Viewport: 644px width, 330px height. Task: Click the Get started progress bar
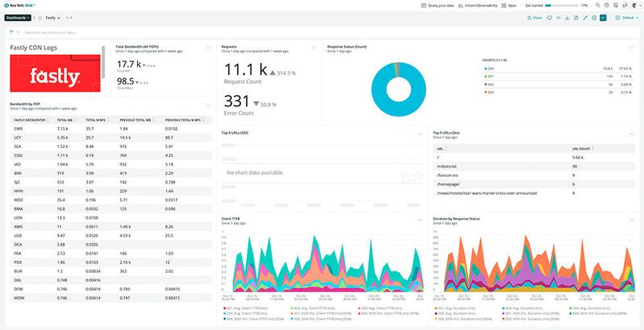561,5
